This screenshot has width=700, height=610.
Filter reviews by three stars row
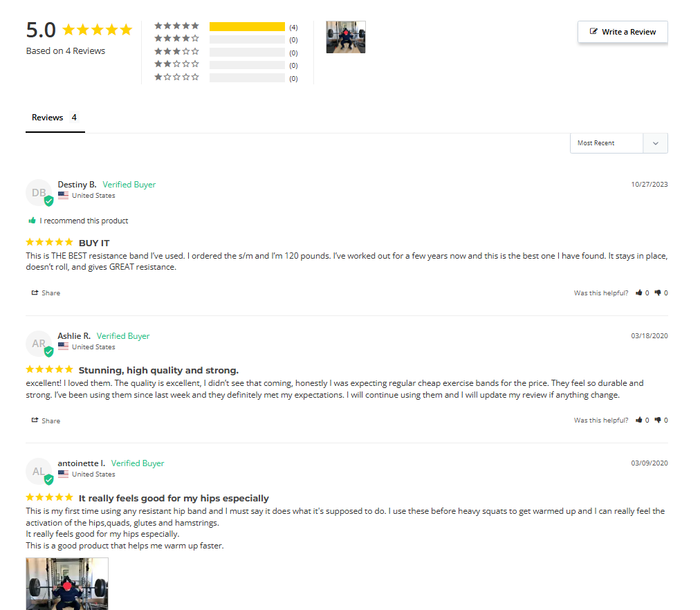coord(226,52)
